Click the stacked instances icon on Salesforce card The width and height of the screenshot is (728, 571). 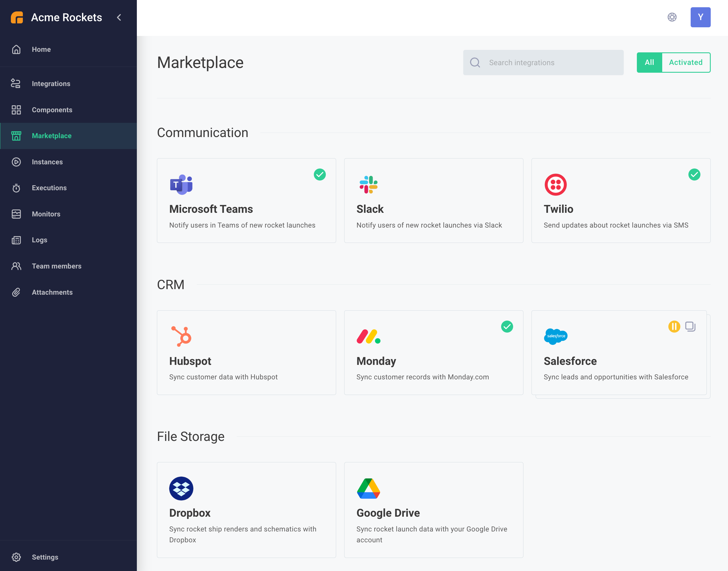[x=690, y=327]
